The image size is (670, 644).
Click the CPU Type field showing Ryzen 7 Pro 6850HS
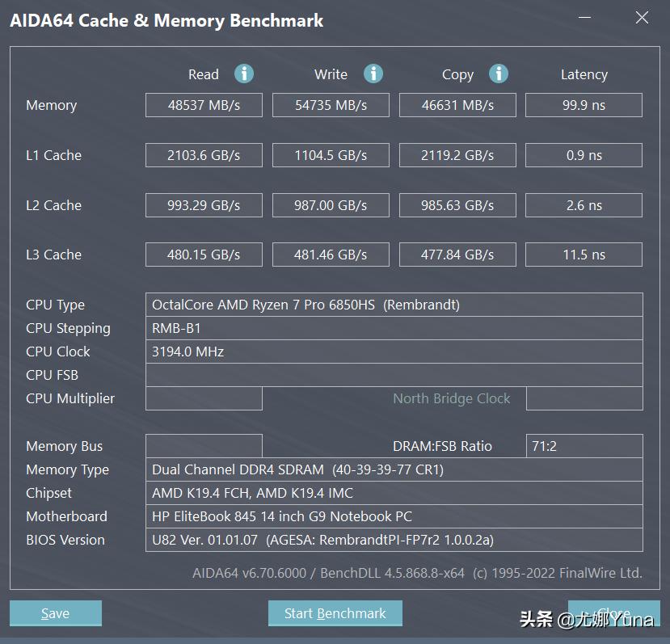point(394,305)
